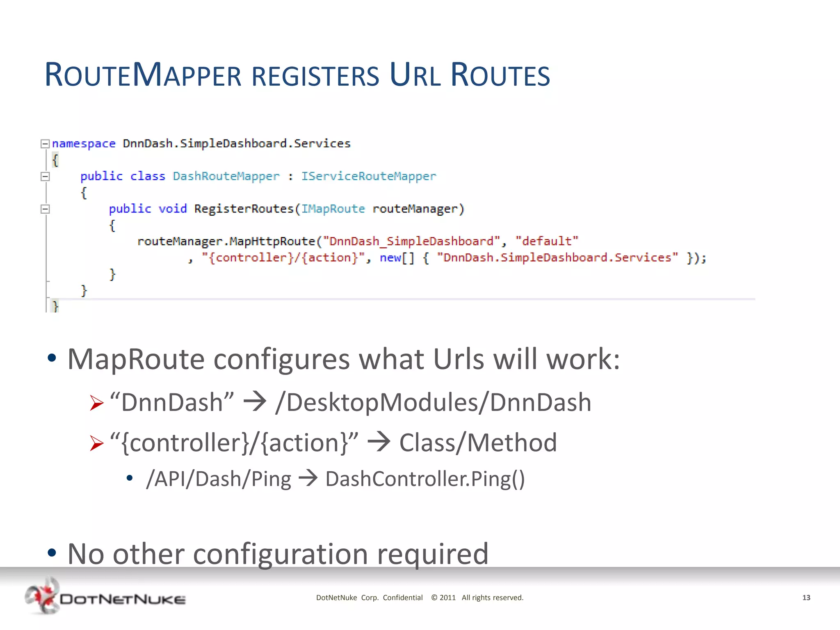Click the MapRoute configures bullet text
The image size is (840, 630).
pos(343,359)
